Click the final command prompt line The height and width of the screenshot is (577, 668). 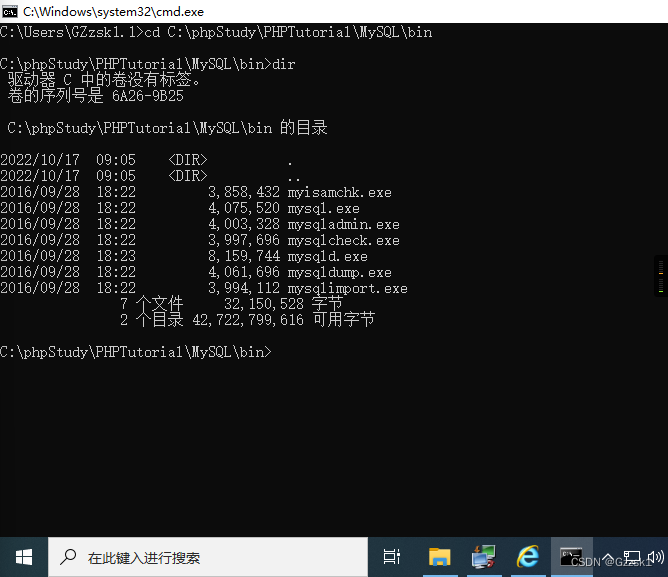point(135,352)
